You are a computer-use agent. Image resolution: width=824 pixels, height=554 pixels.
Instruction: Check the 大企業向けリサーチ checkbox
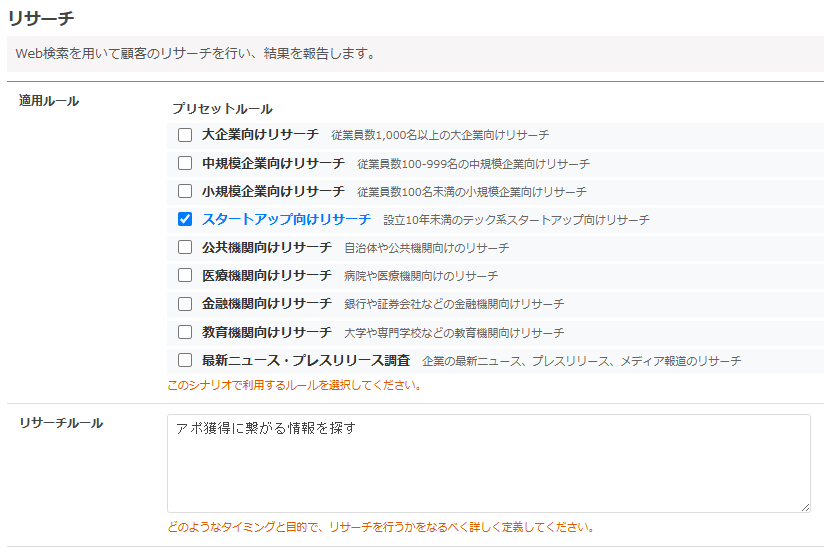(185, 135)
